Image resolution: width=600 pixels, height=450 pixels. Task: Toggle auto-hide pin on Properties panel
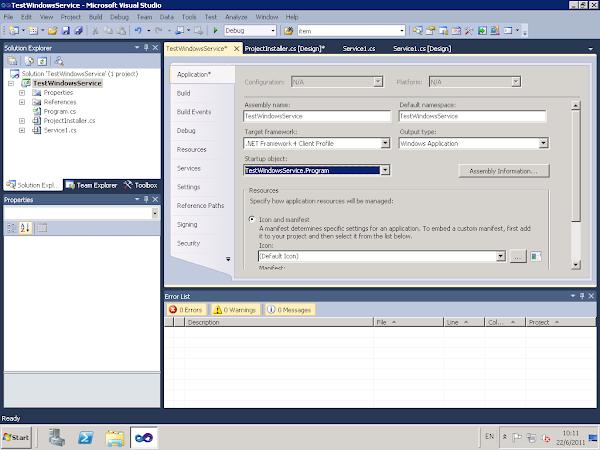click(x=146, y=199)
